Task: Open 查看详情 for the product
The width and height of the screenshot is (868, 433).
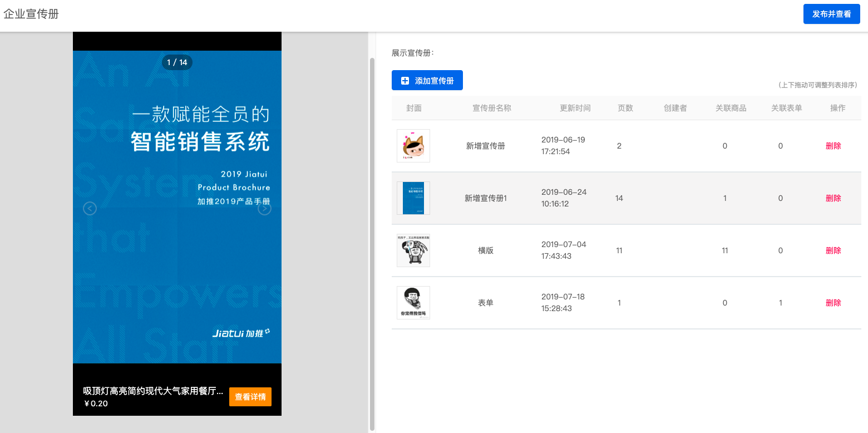Action: pos(250,397)
